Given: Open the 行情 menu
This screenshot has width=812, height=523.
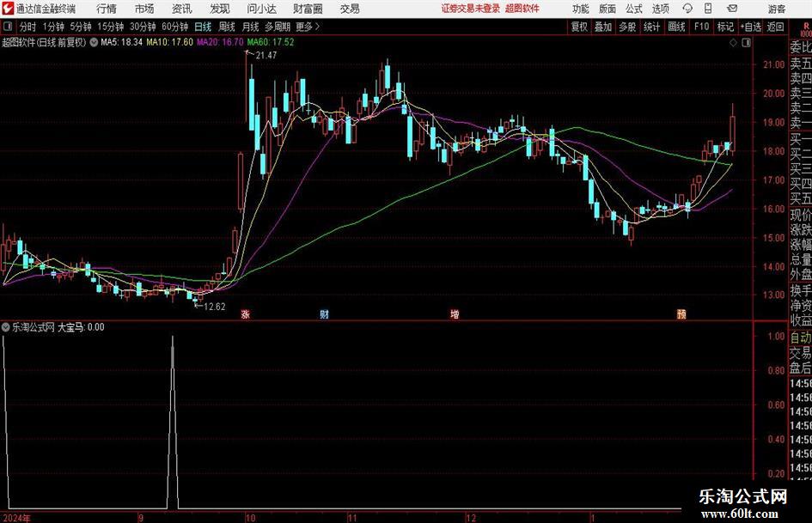Looking at the screenshot, I should 107,9.
